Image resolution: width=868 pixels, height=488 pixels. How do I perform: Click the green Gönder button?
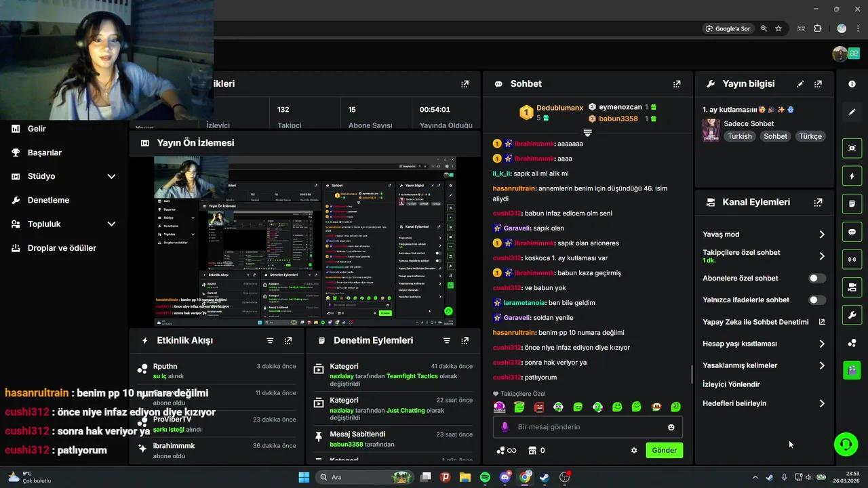tap(664, 450)
